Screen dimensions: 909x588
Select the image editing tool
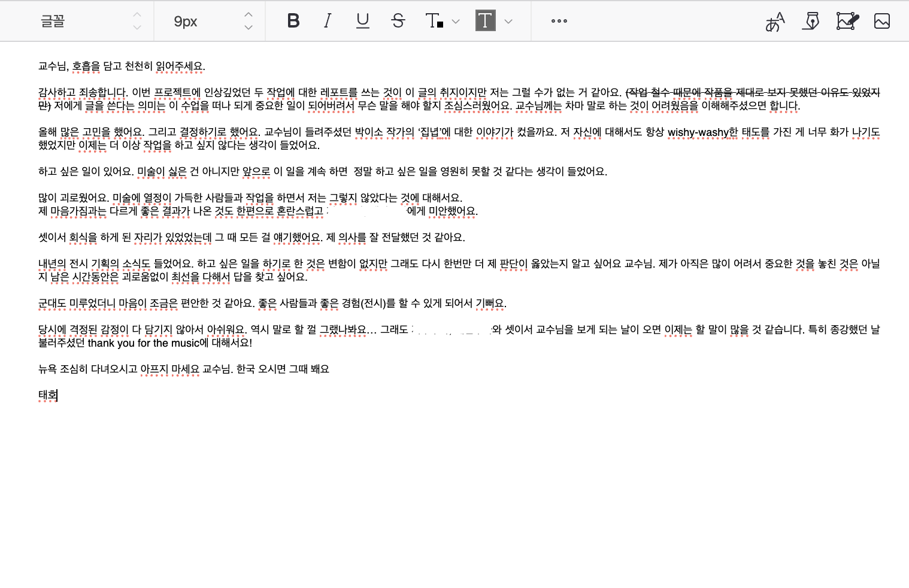tap(846, 21)
